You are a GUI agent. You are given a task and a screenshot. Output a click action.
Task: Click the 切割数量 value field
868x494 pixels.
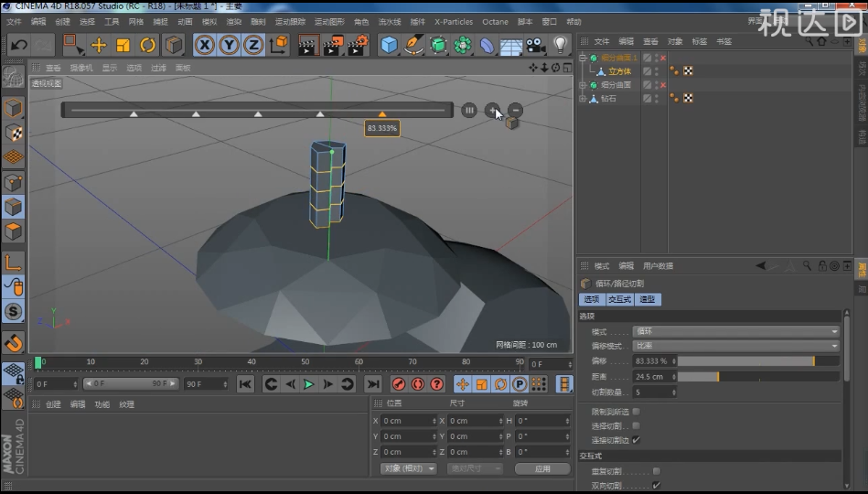(654, 392)
